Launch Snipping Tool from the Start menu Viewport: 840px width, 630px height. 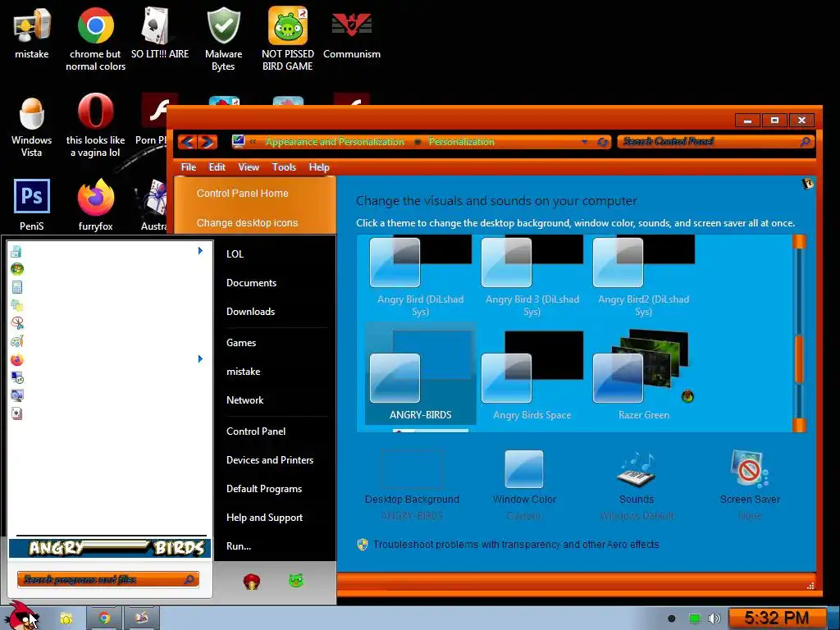tap(16, 323)
